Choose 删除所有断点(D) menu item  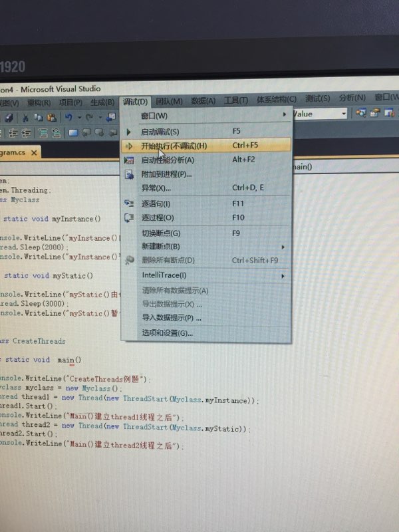pos(206,261)
